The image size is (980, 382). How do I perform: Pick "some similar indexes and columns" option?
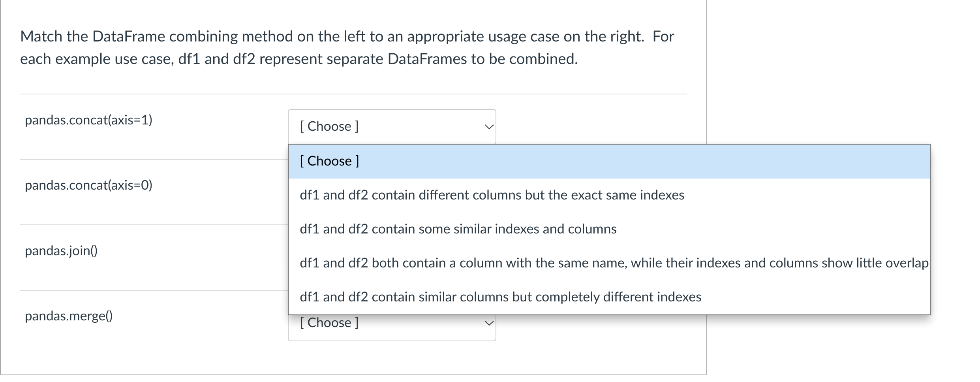tap(458, 229)
